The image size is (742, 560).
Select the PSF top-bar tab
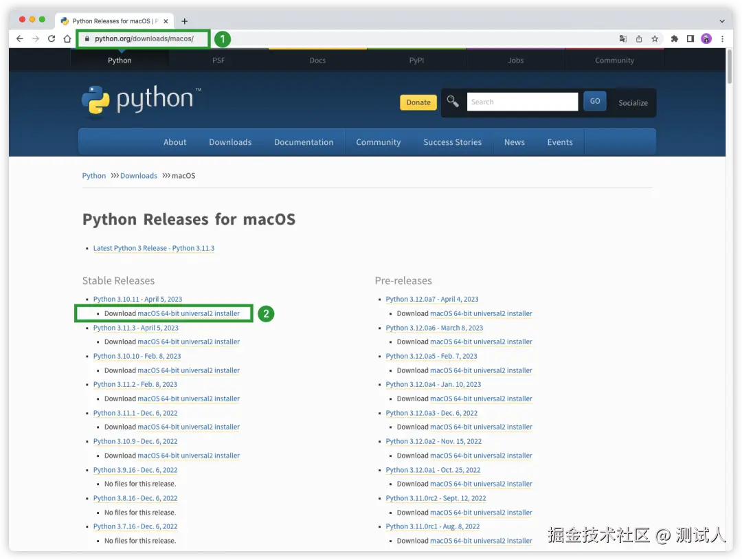coord(218,60)
